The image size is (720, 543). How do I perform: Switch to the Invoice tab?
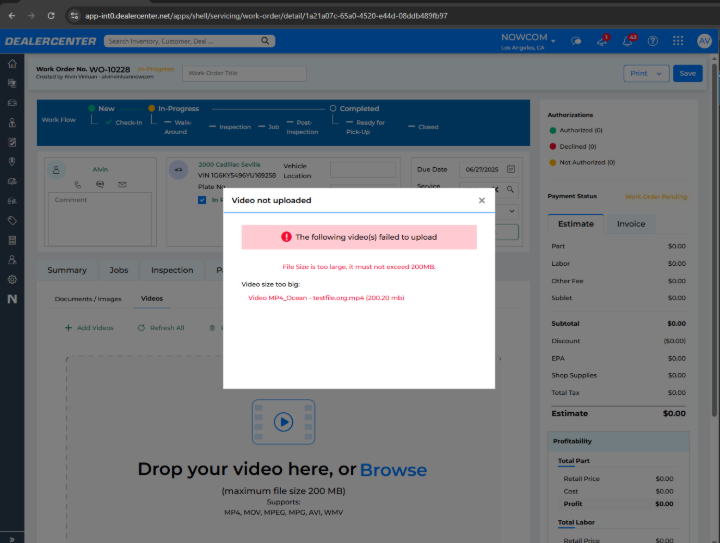pos(631,224)
